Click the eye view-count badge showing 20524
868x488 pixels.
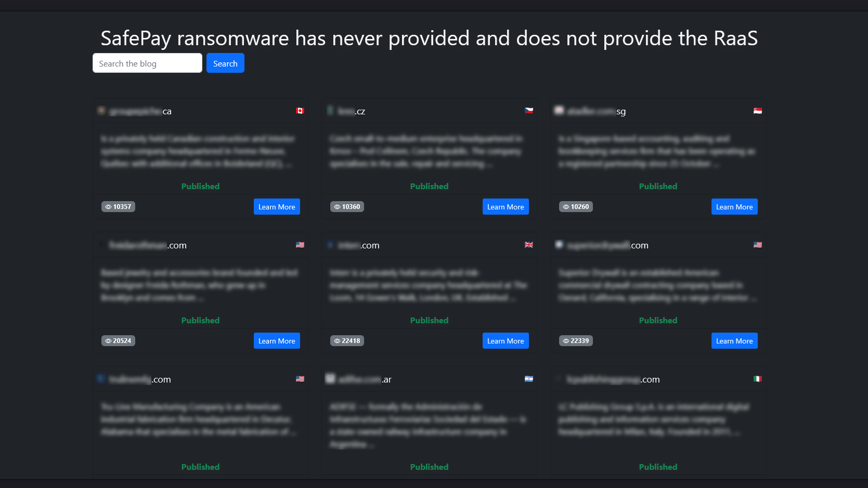118,341
